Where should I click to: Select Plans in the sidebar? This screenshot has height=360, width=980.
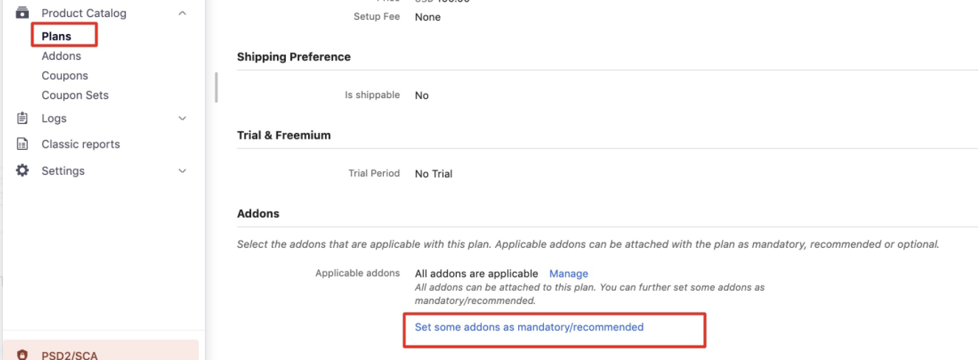pyautogui.click(x=57, y=36)
